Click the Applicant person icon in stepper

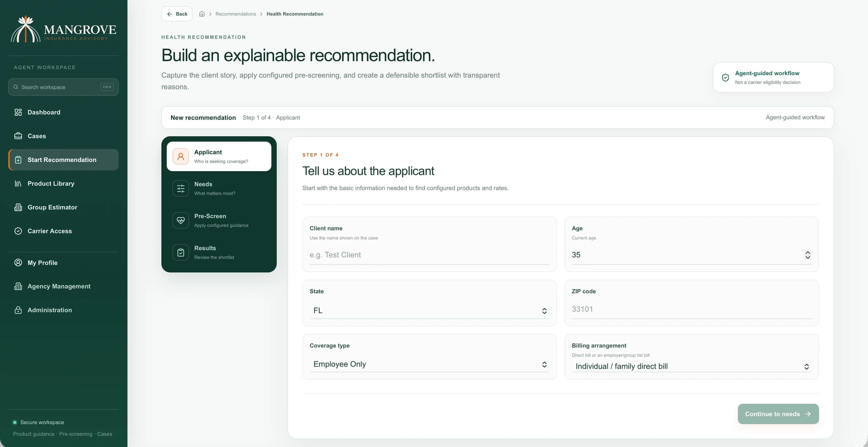coord(180,156)
